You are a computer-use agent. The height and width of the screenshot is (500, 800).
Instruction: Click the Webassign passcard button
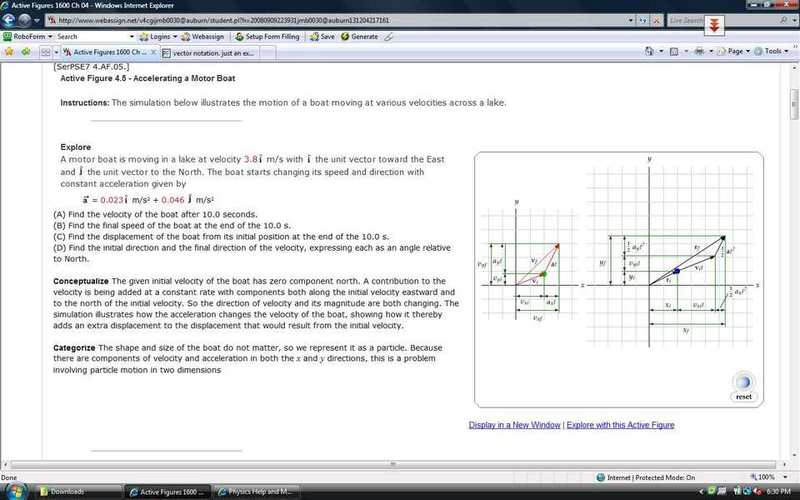[x=203, y=37]
